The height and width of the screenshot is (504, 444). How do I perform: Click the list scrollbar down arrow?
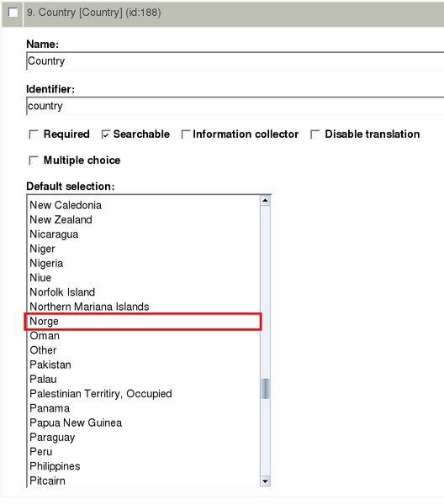(x=265, y=481)
